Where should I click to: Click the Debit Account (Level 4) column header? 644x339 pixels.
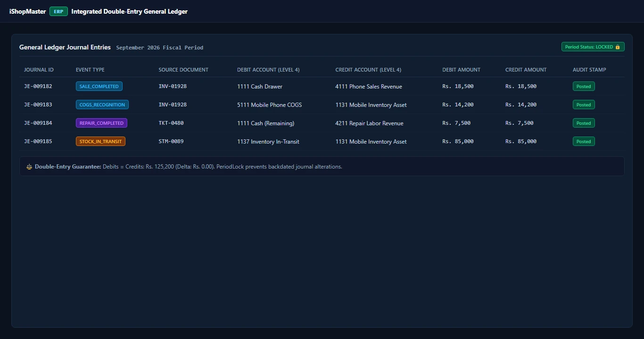[268, 70]
